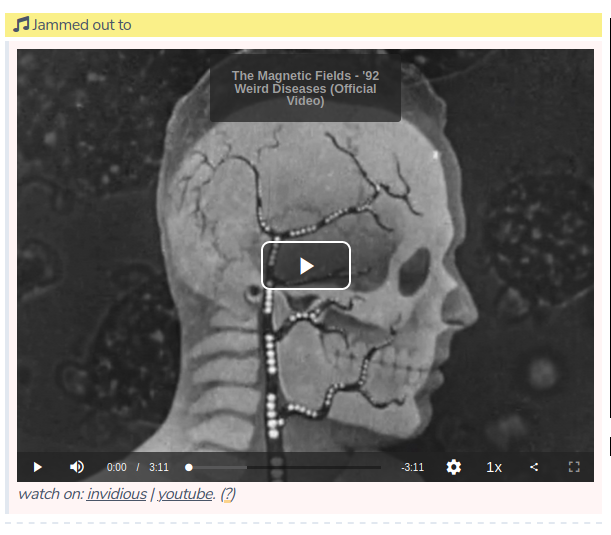Click the (?) help link below the video

[x=228, y=494]
